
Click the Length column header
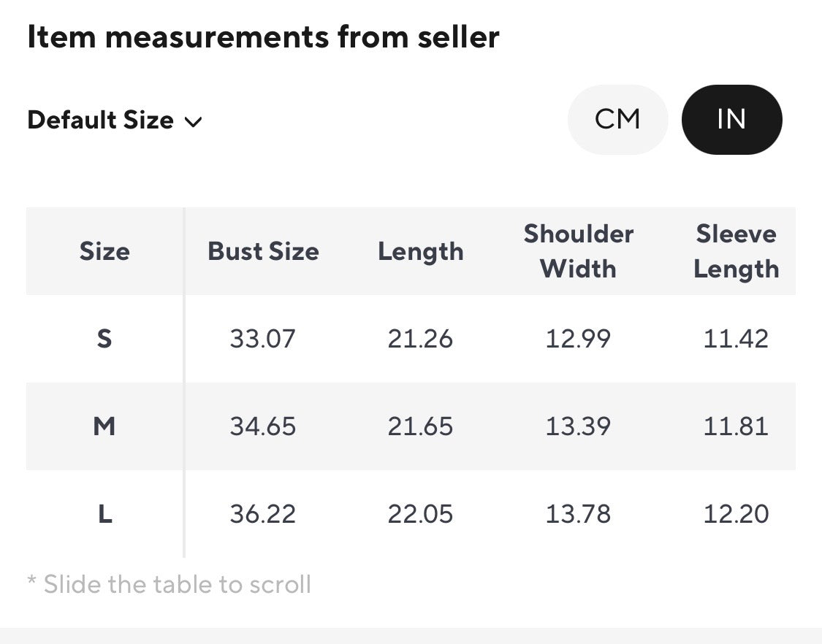click(x=420, y=251)
